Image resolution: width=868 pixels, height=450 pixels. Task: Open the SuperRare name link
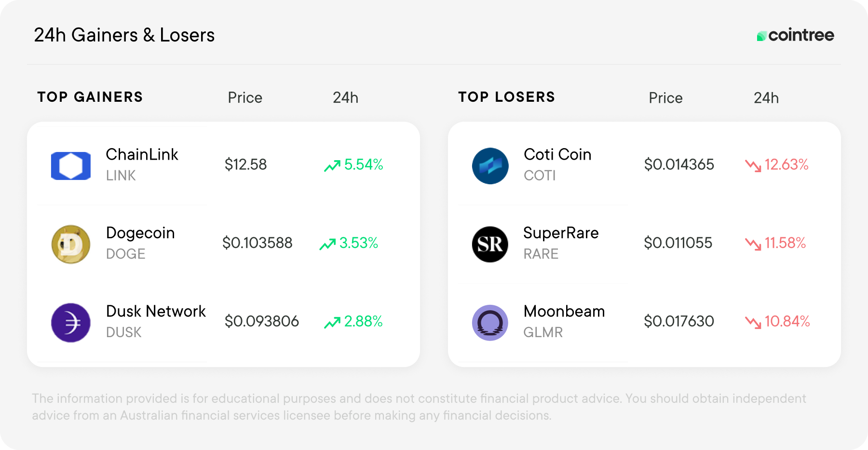(x=561, y=233)
